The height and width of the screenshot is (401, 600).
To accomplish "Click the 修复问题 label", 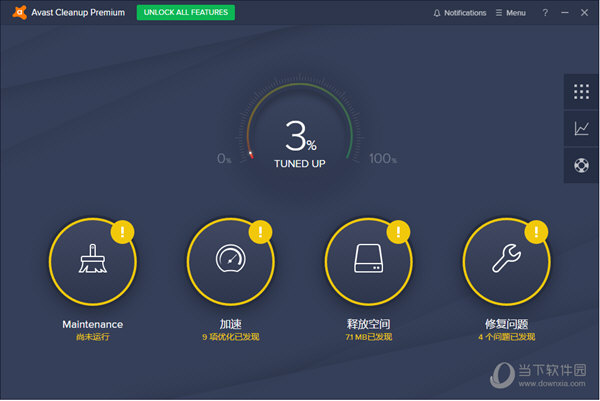I will pos(507,324).
